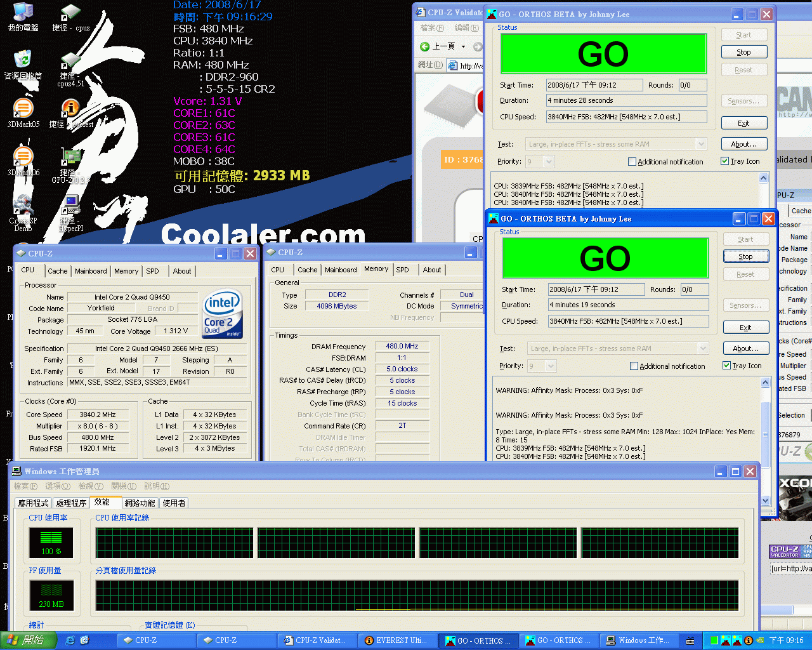This screenshot has height=650, width=812.
Task: Click Stop in the lower ORTHOS window
Action: click(x=745, y=256)
